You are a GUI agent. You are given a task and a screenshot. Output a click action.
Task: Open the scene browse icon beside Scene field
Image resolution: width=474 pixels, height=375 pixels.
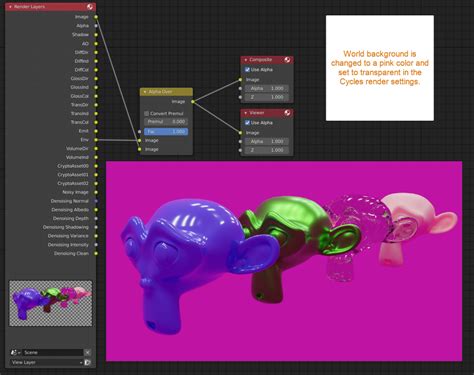15,352
